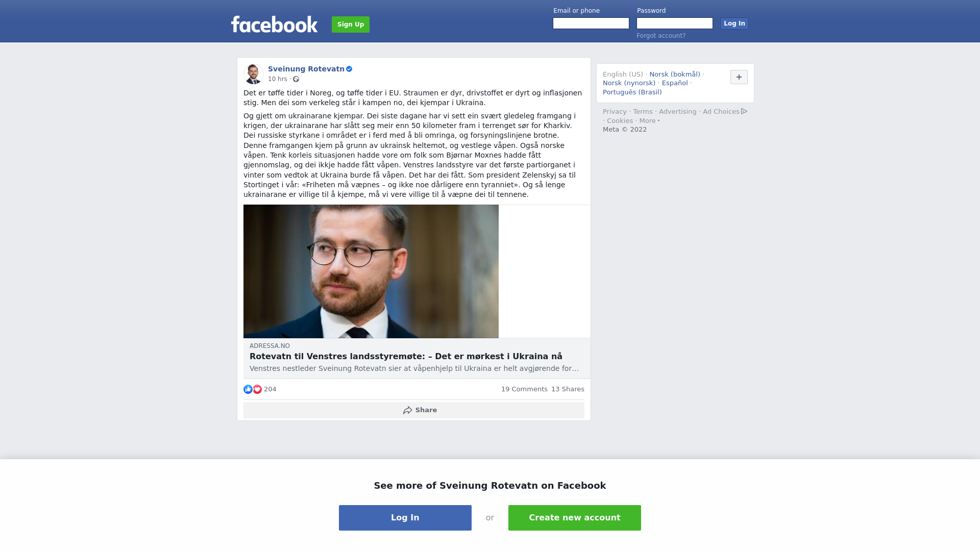The width and height of the screenshot is (980, 551).
Task: Open the Adressa article photo thumbnail
Action: pos(371,271)
